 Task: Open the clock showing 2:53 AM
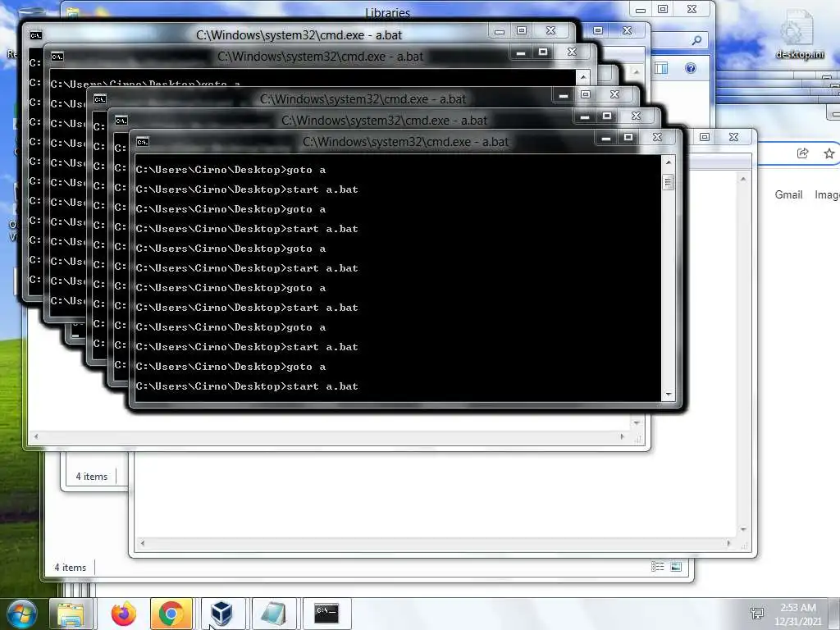(x=797, y=614)
